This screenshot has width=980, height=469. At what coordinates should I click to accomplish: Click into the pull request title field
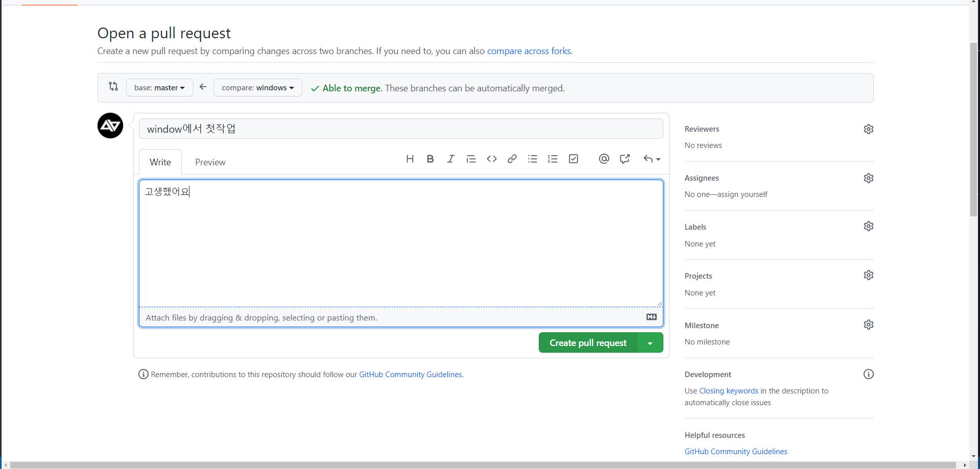click(x=401, y=129)
